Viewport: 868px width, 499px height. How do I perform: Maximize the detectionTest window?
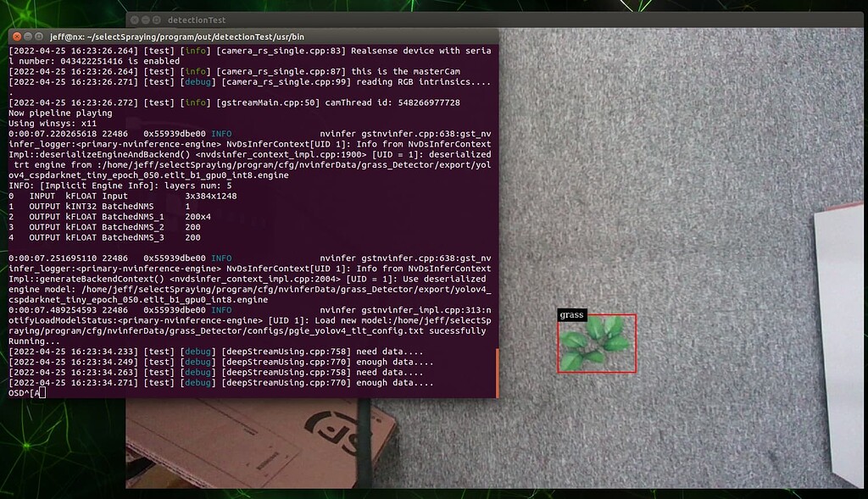[157, 19]
